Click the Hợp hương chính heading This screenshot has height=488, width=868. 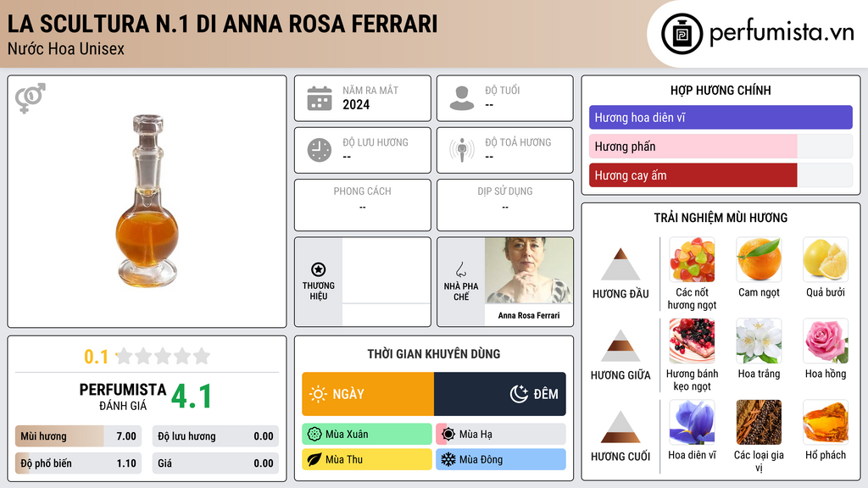point(721,90)
